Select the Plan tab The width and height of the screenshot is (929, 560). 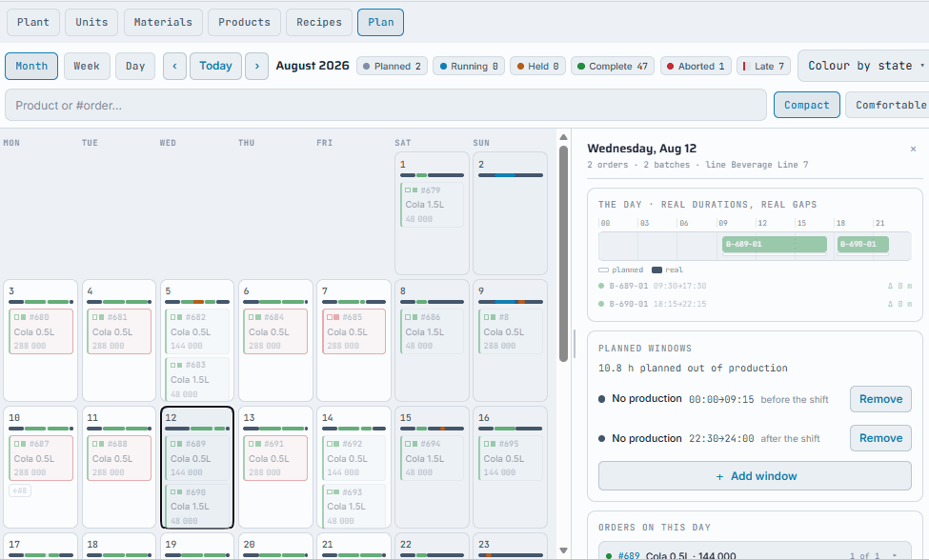(380, 23)
